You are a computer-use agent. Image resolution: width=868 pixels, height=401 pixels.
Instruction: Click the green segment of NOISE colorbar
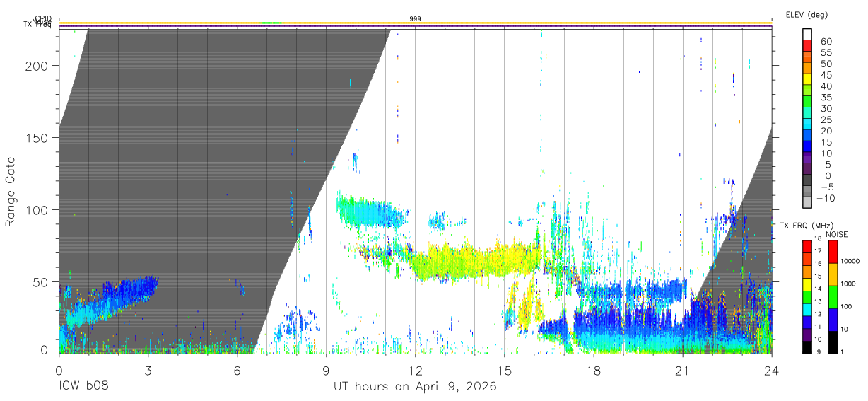click(833, 296)
